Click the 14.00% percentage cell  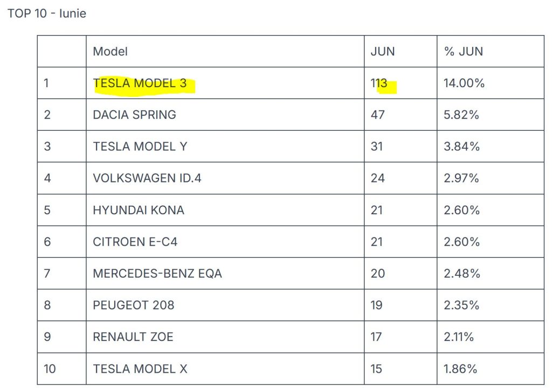[x=464, y=83]
